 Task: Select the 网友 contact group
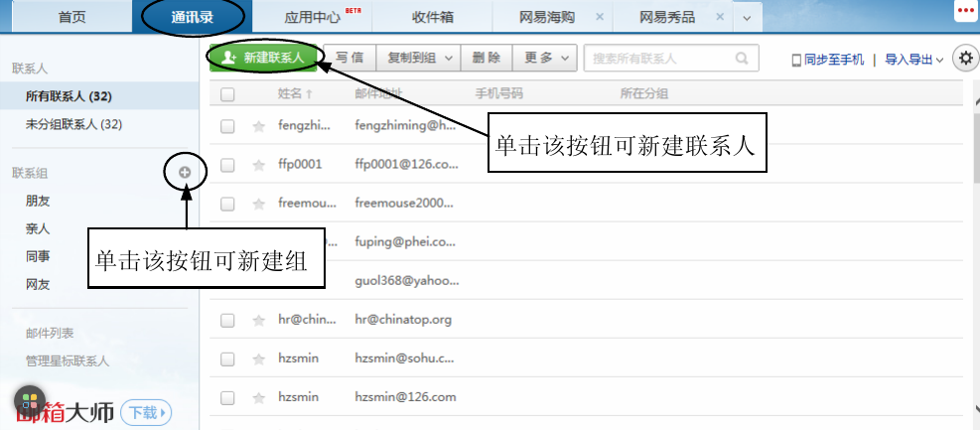[38, 284]
